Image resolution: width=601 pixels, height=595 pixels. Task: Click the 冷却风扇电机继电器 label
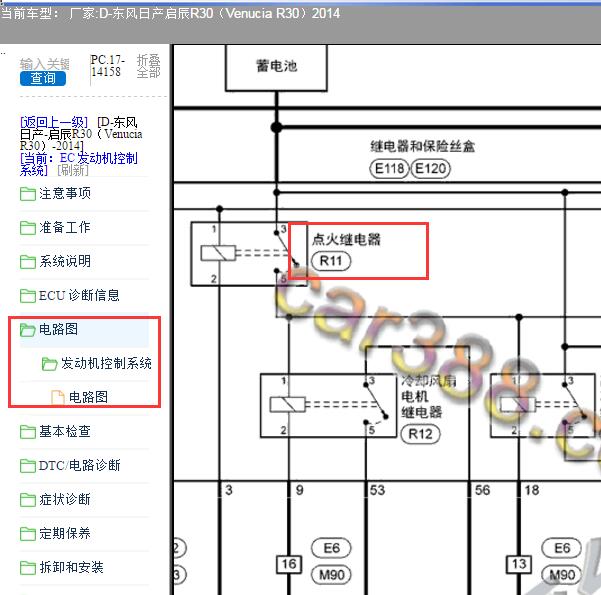(429, 396)
